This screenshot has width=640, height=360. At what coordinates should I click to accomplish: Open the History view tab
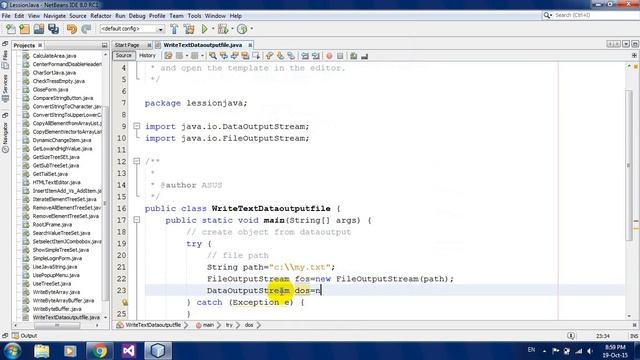pyautogui.click(x=147, y=56)
